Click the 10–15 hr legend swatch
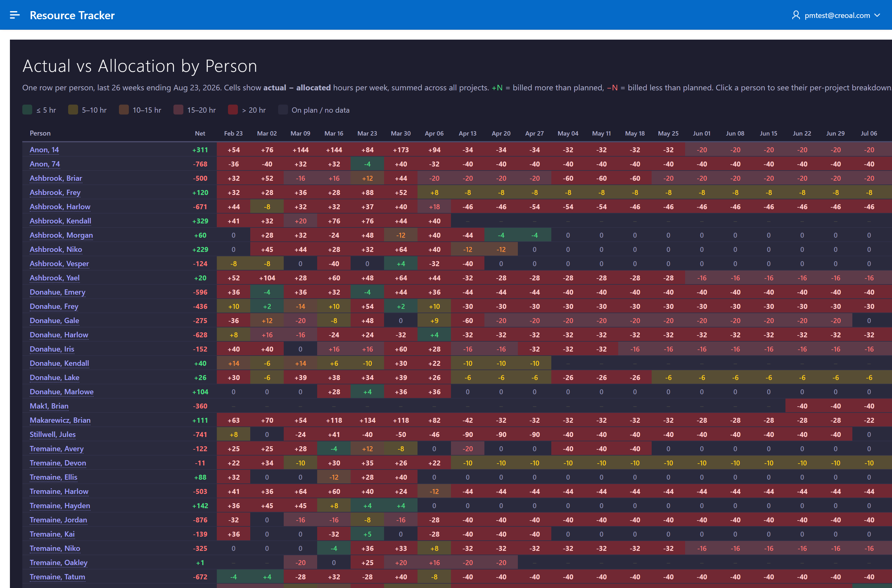 click(x=124, y=110)
